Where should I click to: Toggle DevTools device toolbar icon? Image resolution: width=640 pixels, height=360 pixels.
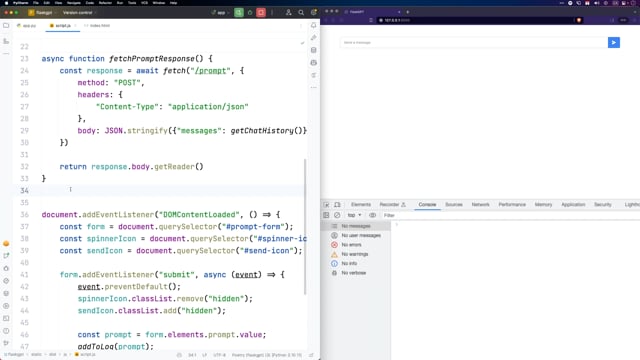pyautogui.click(x=337, y=204)
